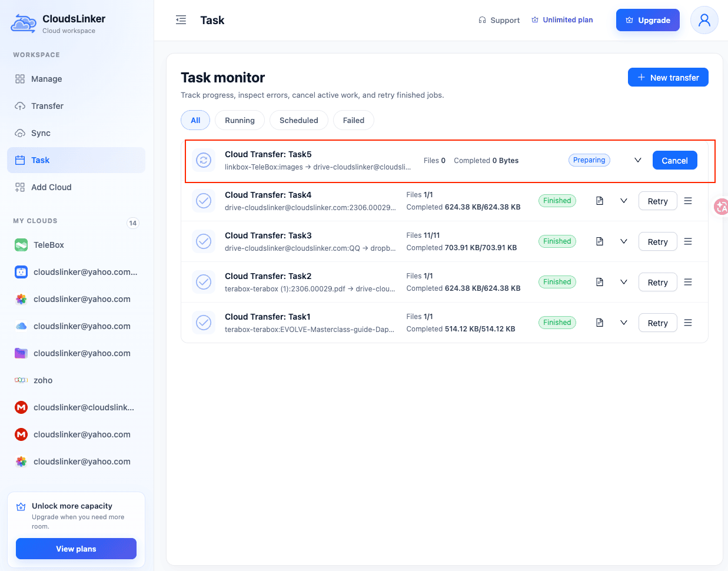The height and width of the screenshot is (571, 728).
Task: Open Transfer in the workspace sidebar
Action: [76, 106]
